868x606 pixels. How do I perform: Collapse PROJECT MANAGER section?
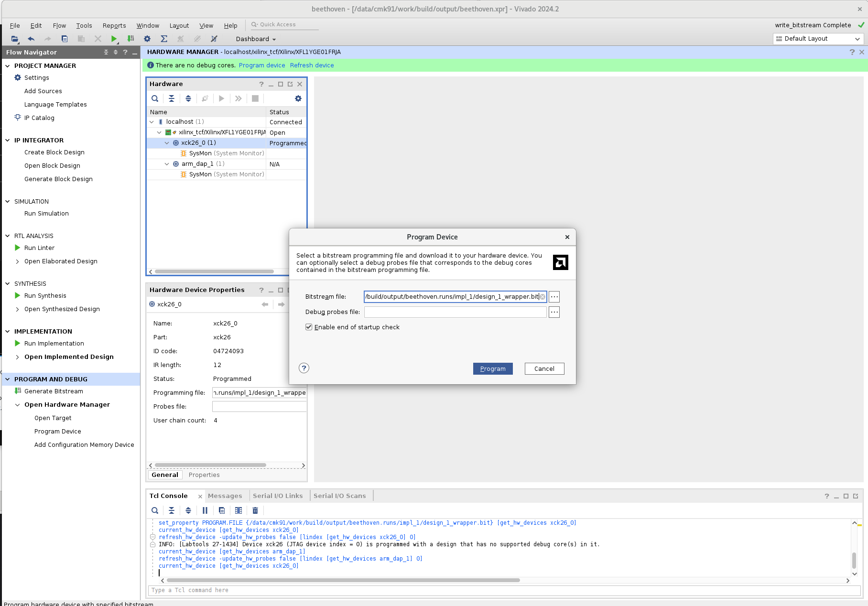(8, 66)
